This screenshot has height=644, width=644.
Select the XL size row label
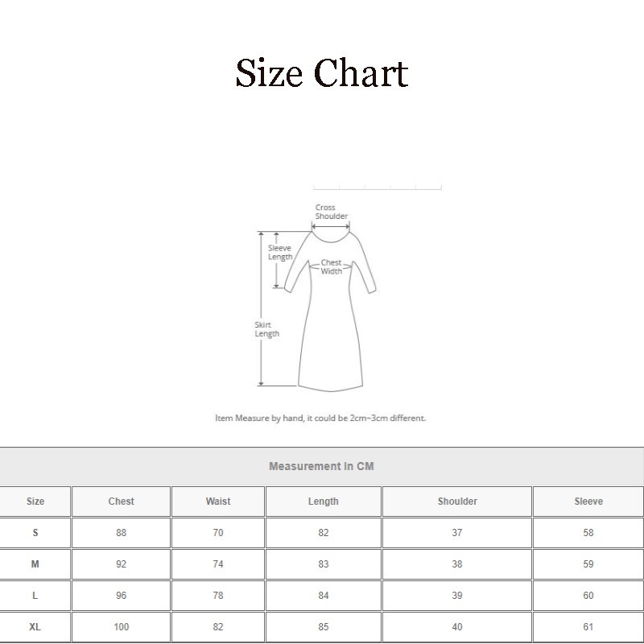pos(34,626)
